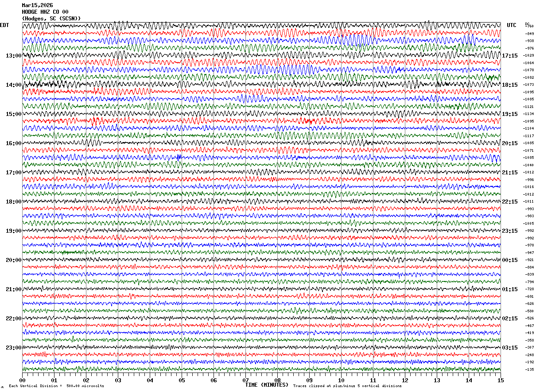Click the 01:15 UTC time label
Image resolution: width=536 pixels, height=392 pixels.
510,289
